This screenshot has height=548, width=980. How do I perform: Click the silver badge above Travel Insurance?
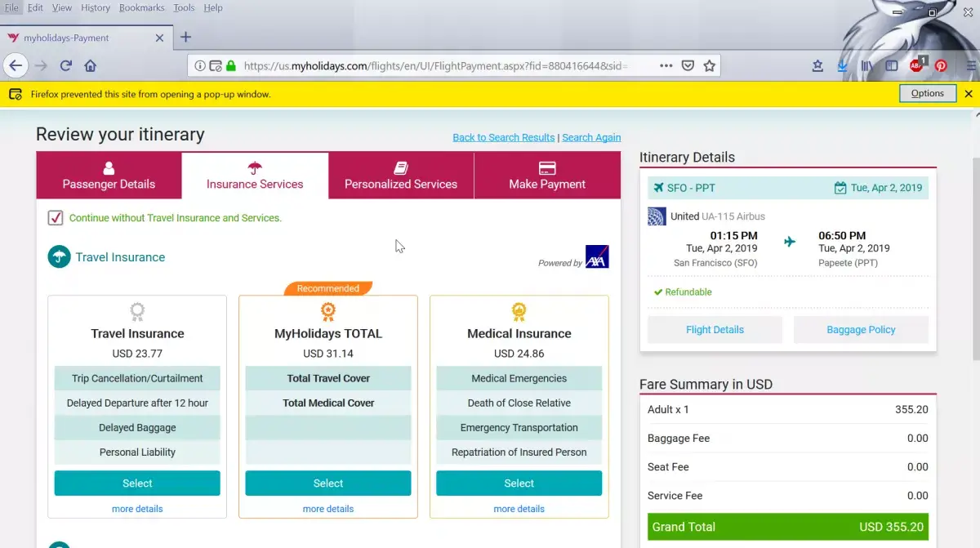pyautogui.click(x=137, y=311)
